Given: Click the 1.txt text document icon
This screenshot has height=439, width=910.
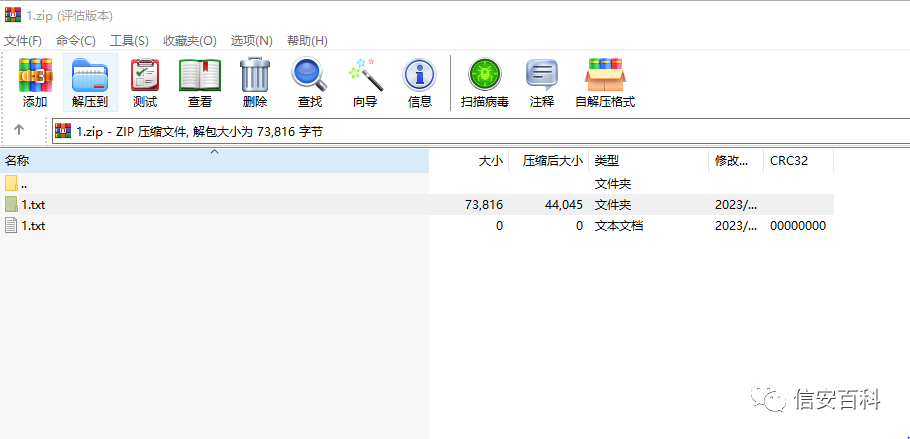Looking at the screenshot, I should tap(11, 225).
